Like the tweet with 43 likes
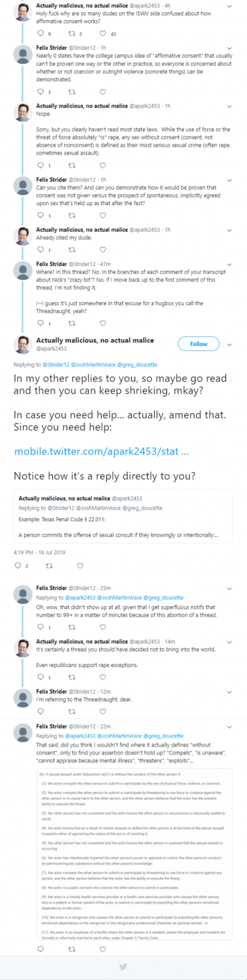The width and height of the screenshot is (247, 980). 103,33
